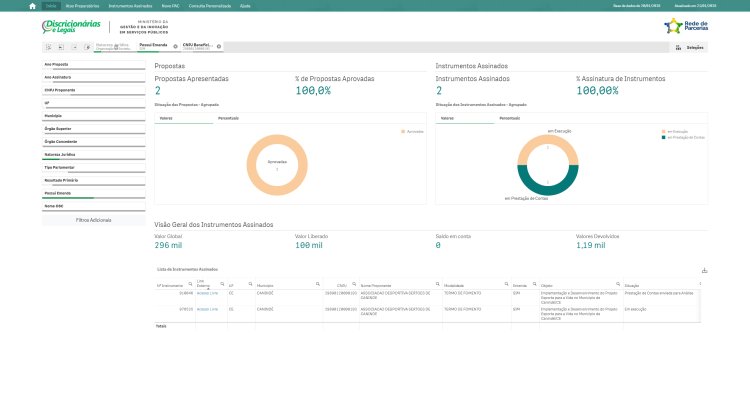Search the Município column
Screen dimensions: 750x415
click(318, 284)
